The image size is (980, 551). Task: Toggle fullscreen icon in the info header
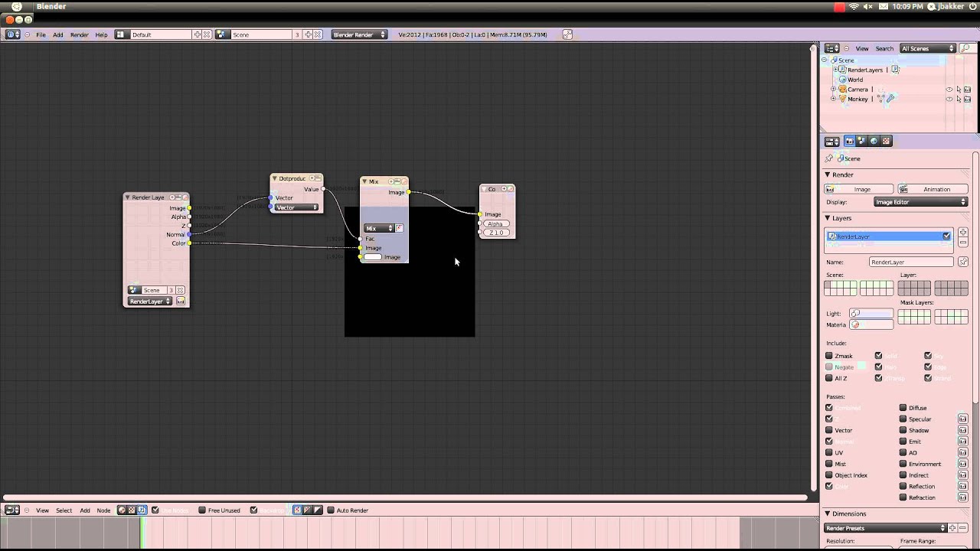[567, 34]
